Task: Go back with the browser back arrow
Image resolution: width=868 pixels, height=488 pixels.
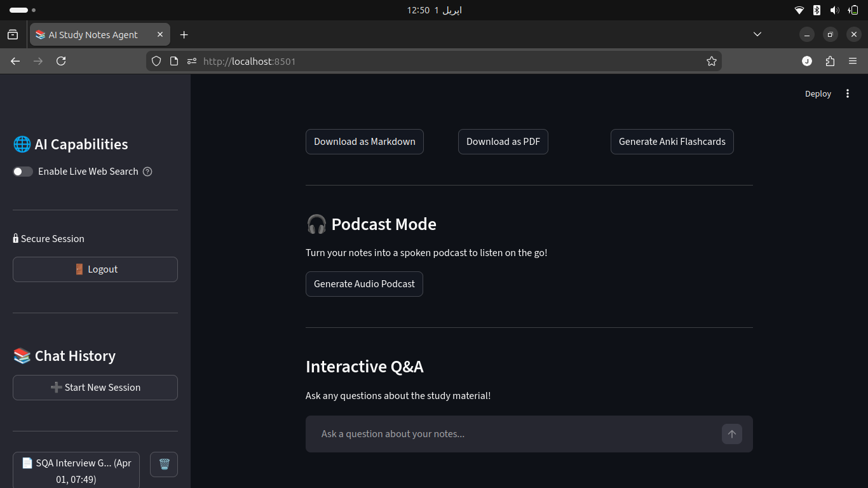Action: click(15, 61)
